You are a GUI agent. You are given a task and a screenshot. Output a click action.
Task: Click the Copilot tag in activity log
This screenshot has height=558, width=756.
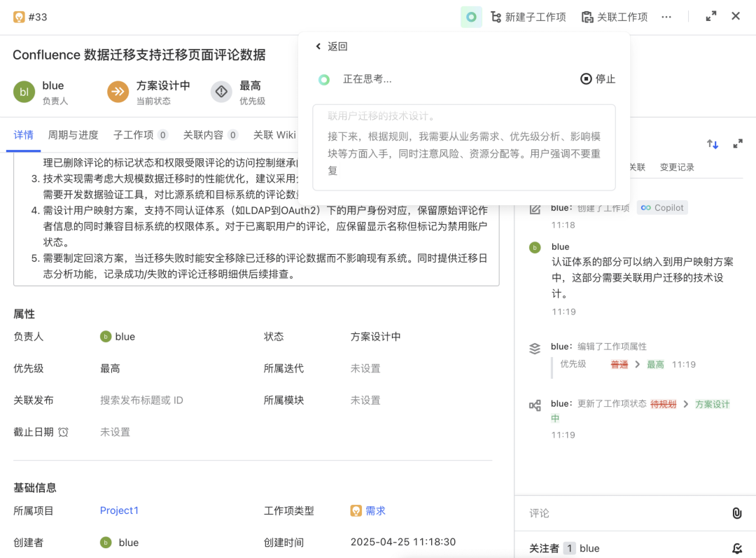(662, 208)
